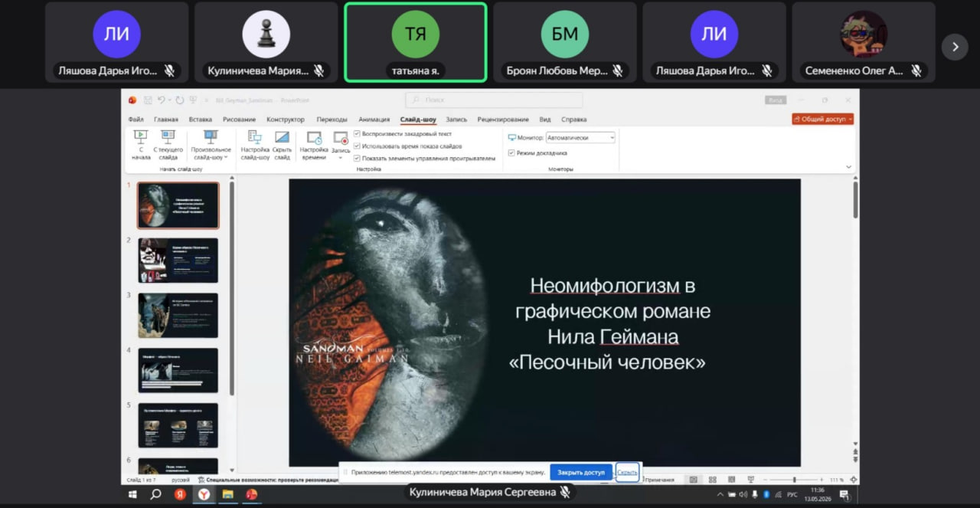Open Настройка времени rehearse timings
This screenshot has width=980, height=508.
pyautogui.click(x=314, y=146)
